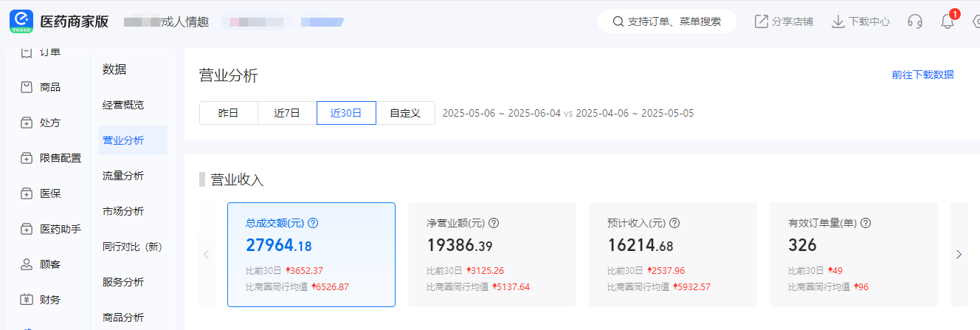Click help icon beside 总成交额(元)
Screen dimensions: 980x330
tap(313, 223)
